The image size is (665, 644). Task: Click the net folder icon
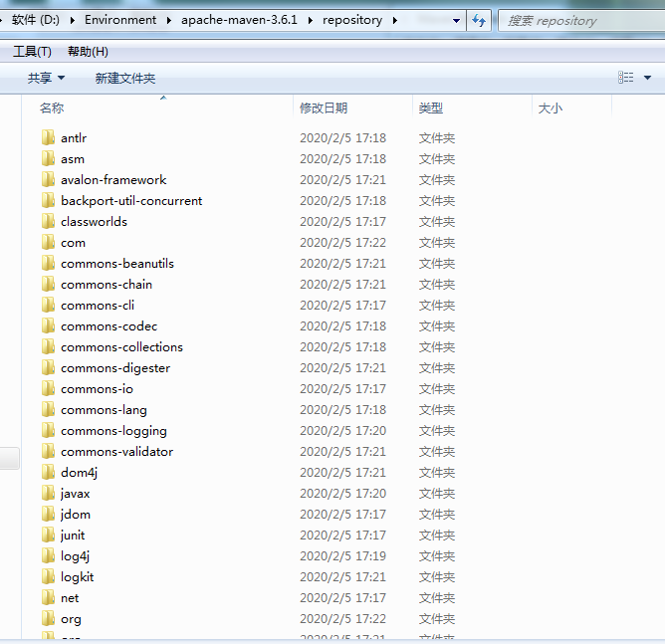point(48,597)
